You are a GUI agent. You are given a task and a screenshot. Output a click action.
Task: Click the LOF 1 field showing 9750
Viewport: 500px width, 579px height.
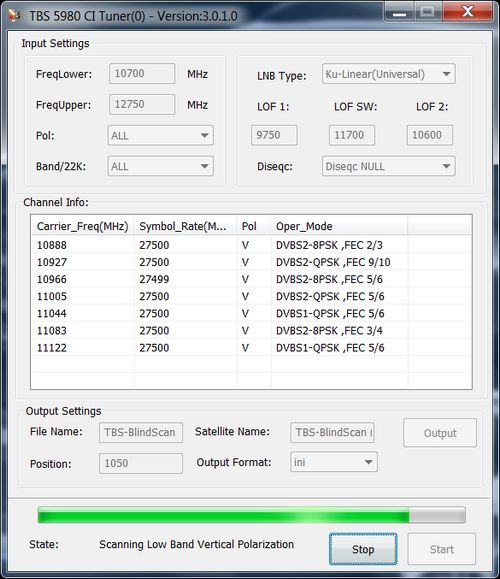pyautogui.click(x=274, y=135)
